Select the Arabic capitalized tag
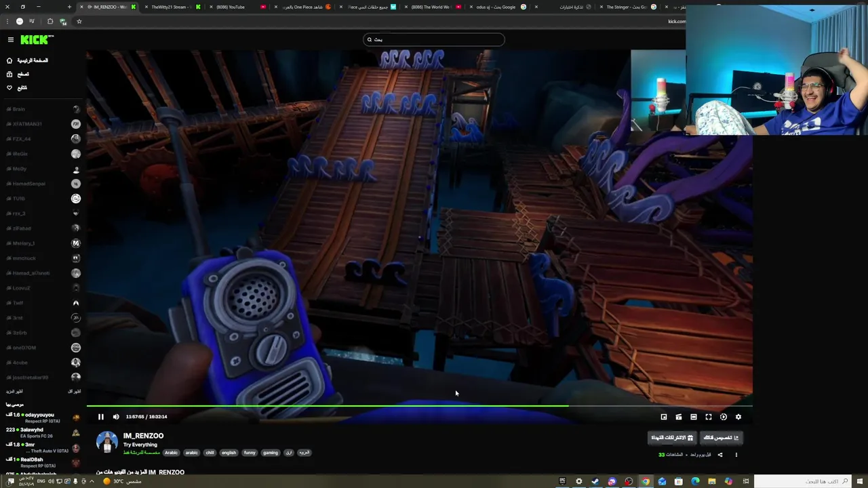The image size is (868, 488). (172, 453)
